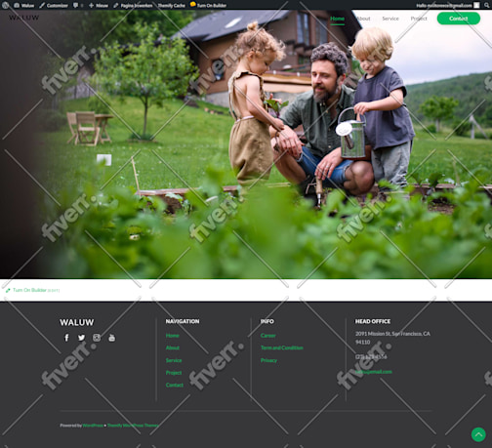The height and width of the screenshot is (448, 492).
Task: Open the Facebook social icon
Action: tap(66, 338)
